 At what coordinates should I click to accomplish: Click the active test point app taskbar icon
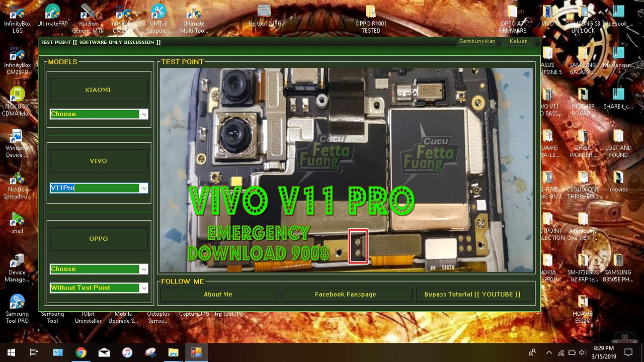pyautogui.click(x=196, y=352)
